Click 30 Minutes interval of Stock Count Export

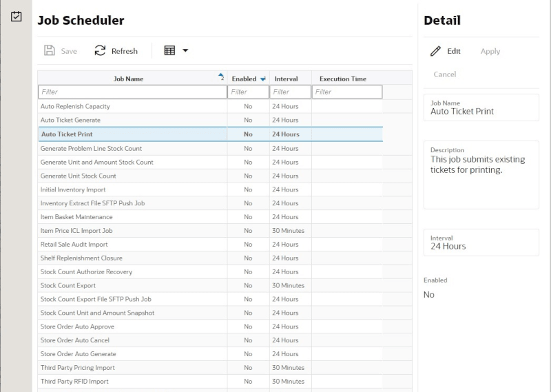click(288, 285)
